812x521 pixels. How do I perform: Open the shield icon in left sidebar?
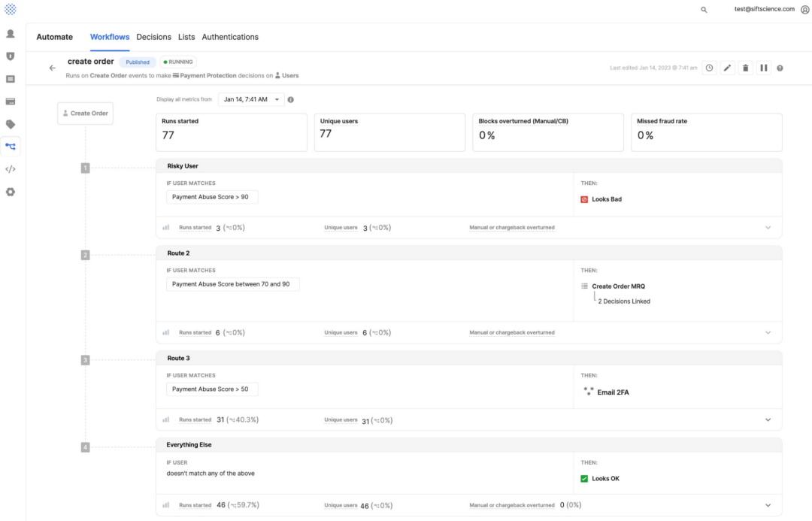tap(11, 56)
